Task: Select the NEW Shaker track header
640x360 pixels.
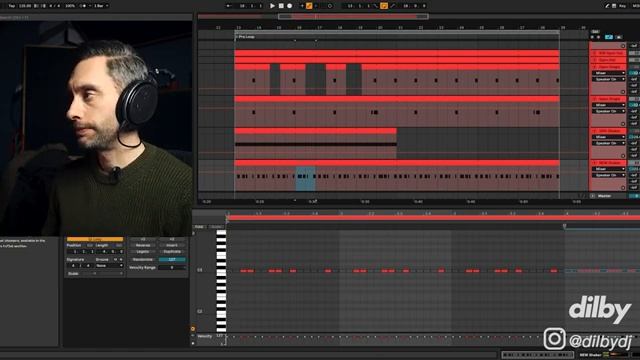Action: pos(610,163)
